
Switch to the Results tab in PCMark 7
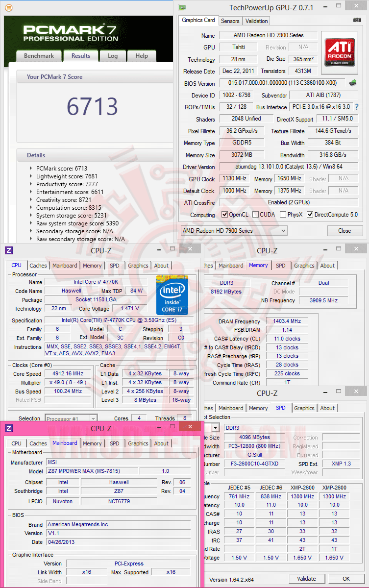click(81, 56)
